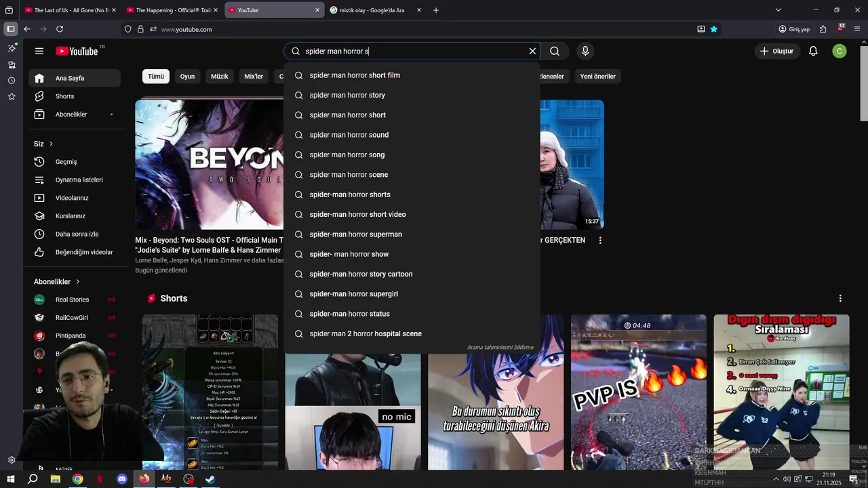Click the magnifier search button
868x488 pixels.
click(555, 51)
